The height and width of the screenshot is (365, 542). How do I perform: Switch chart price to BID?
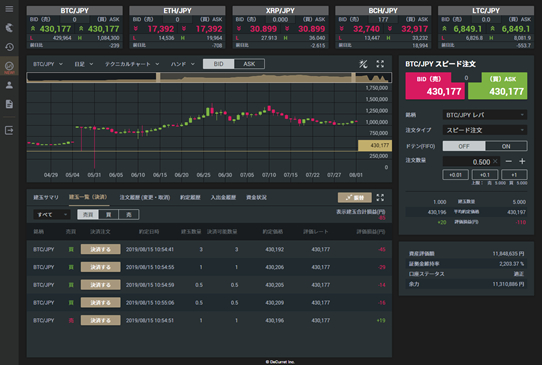point(218,64)
